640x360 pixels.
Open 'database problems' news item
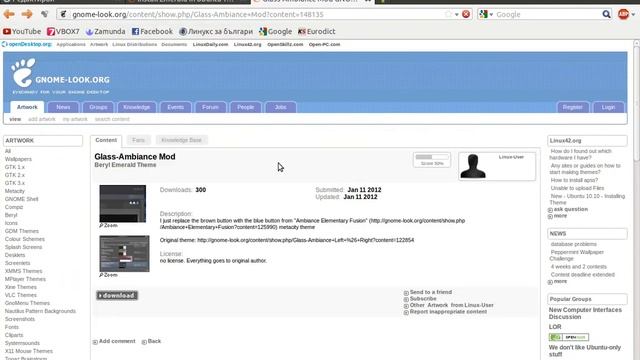pos(573,244)
